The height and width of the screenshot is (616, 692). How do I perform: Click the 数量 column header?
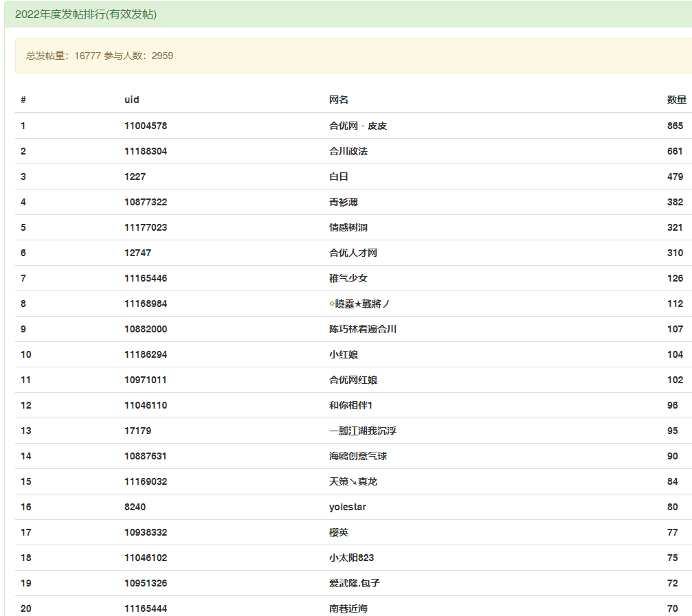tap(676, 100)
